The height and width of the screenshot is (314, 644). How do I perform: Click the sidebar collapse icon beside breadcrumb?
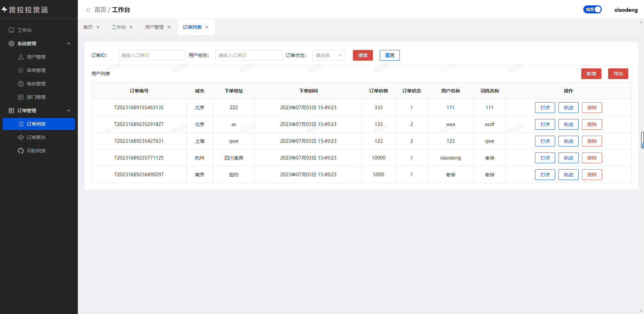[x=89, y=10]
